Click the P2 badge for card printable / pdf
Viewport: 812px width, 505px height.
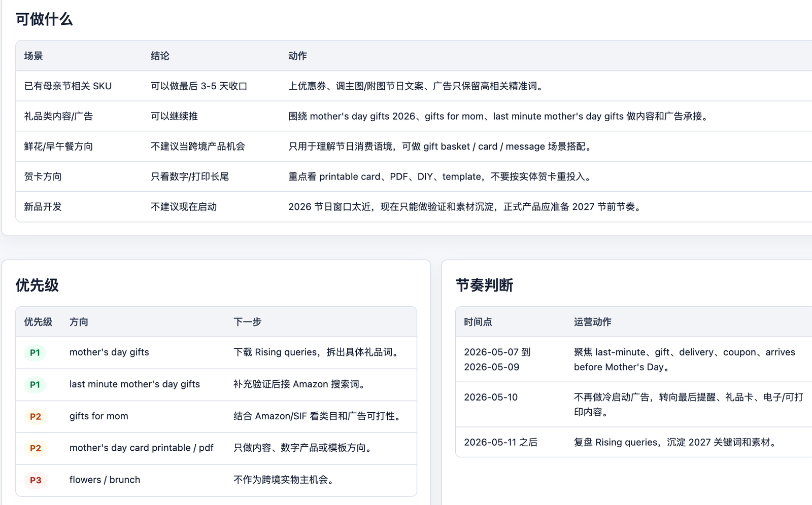click(35, 448)
